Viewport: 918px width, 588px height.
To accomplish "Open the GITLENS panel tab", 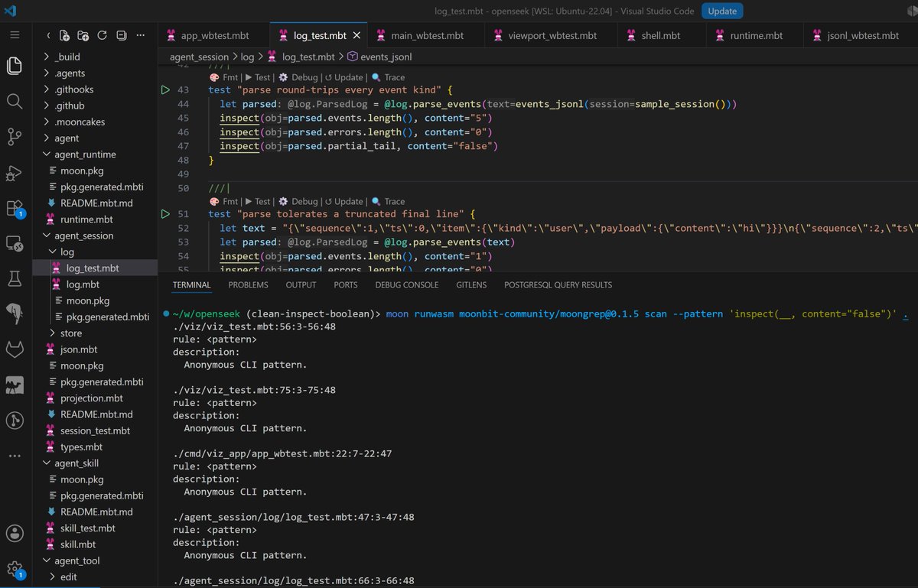I will pos(471,285).
